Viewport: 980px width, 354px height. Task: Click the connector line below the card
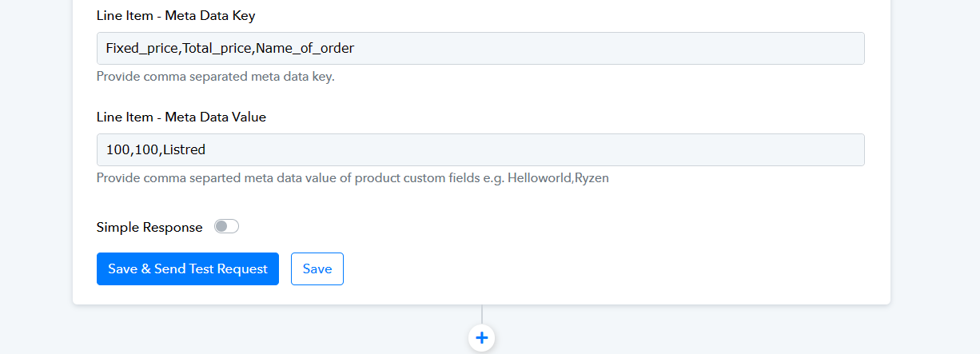coord(481,315)
